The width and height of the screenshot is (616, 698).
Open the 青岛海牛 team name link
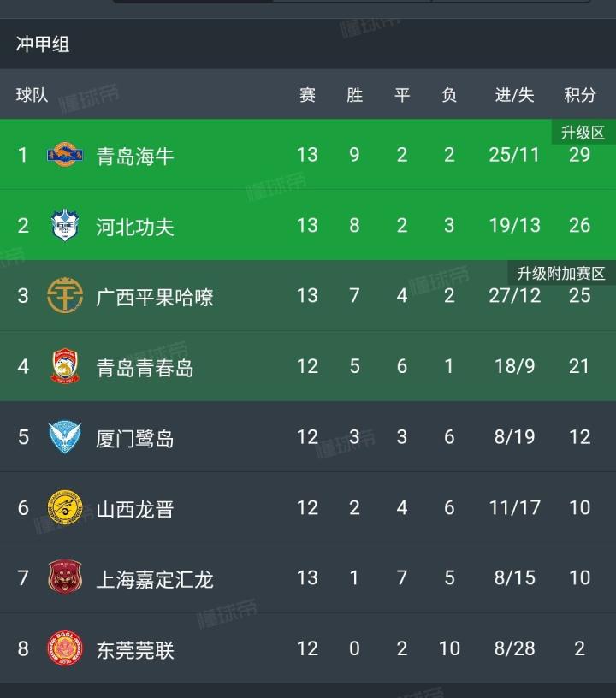[x=135, y=156]
